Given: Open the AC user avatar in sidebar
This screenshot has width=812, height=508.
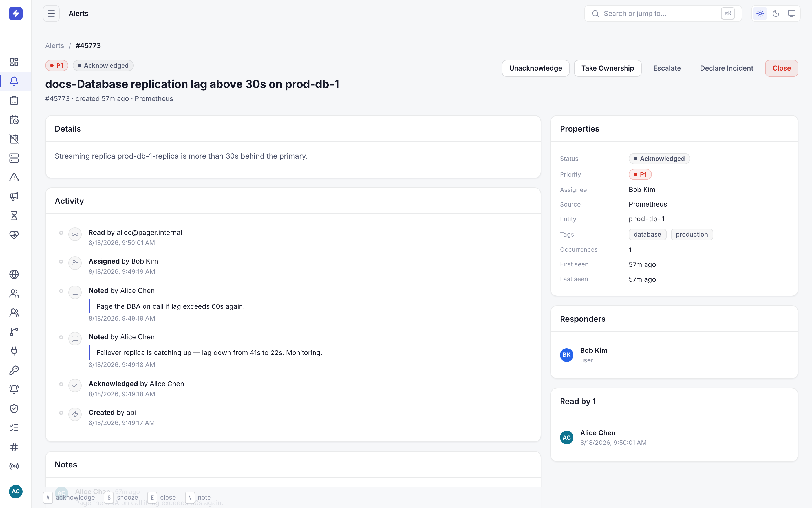Looking at the screenshot, I should point(16,492).
